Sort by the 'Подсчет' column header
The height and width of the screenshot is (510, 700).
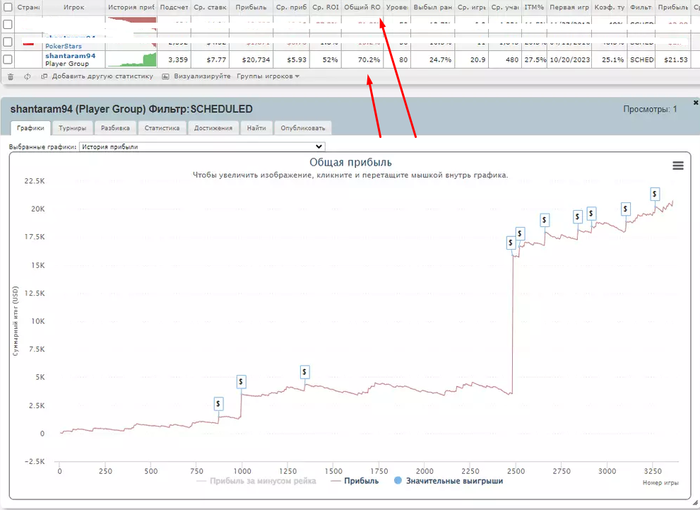174,7
